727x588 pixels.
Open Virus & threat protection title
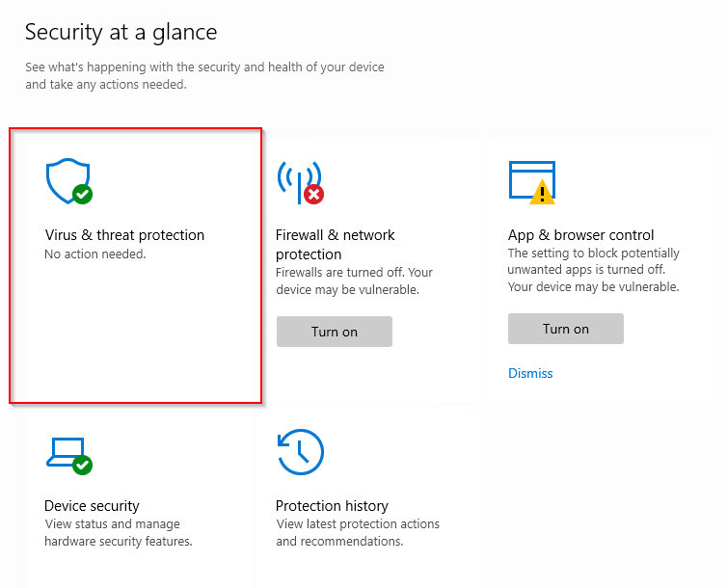tap(124, 235)
